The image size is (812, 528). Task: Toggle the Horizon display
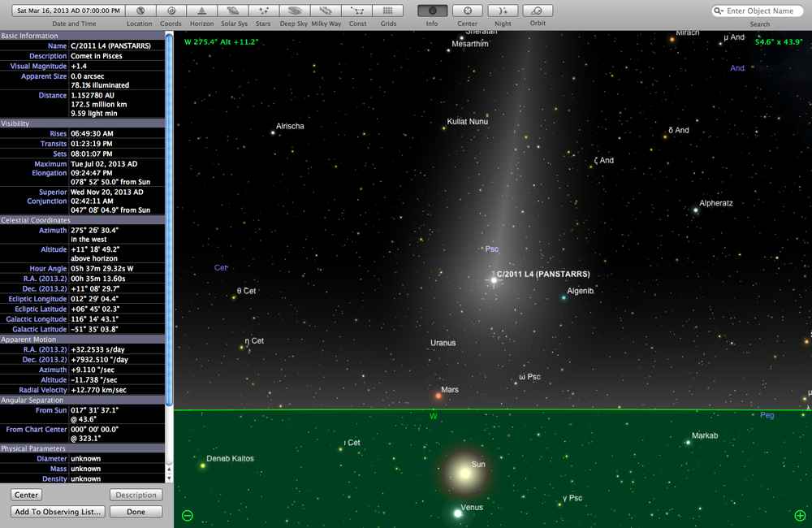point(201,11)
